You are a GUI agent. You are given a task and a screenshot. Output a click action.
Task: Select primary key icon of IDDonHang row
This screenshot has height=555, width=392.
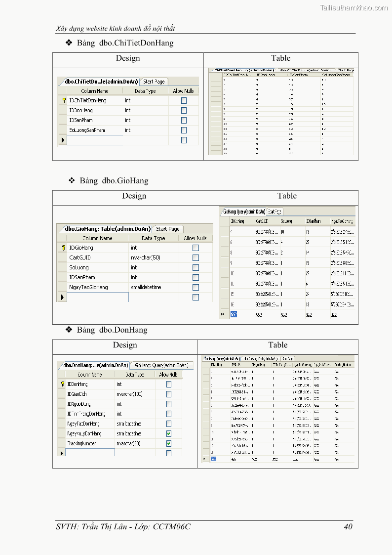(62, 384)
